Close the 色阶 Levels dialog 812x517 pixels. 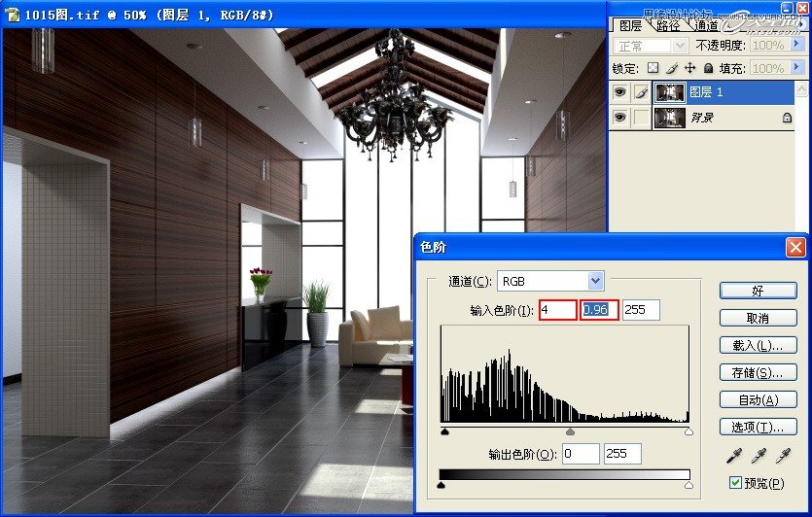pos(795,248)
